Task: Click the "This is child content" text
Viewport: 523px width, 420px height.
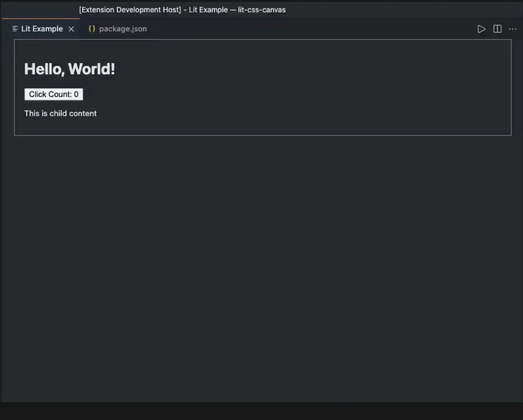Action: 60,113
